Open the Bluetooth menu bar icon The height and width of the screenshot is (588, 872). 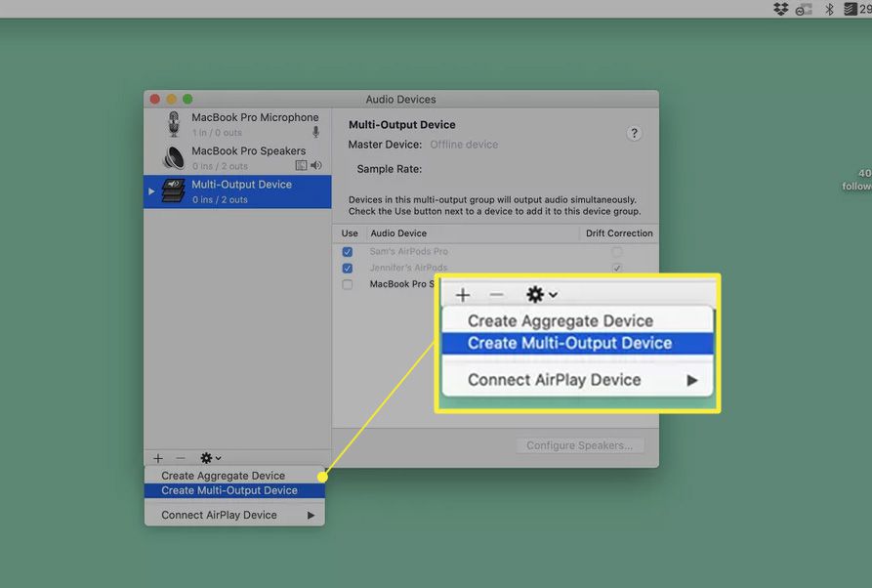pyautogui.click(x=829, y=9)
